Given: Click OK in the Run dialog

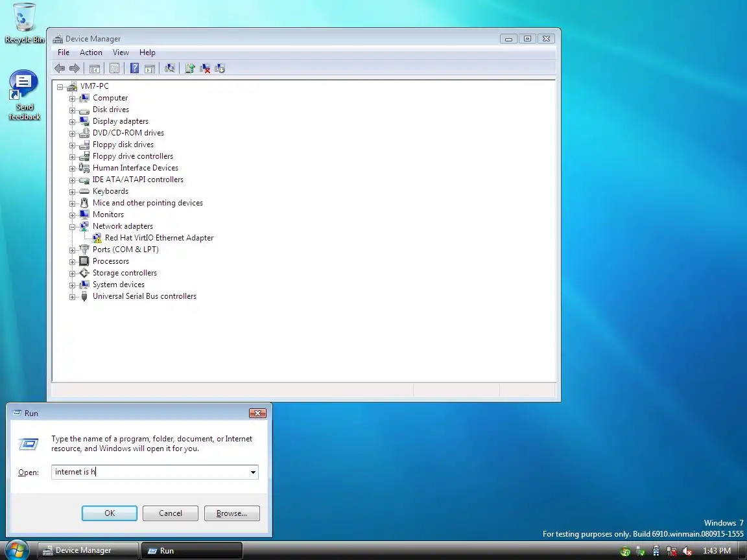Looking at the screenshot, I should pos(110,513).
